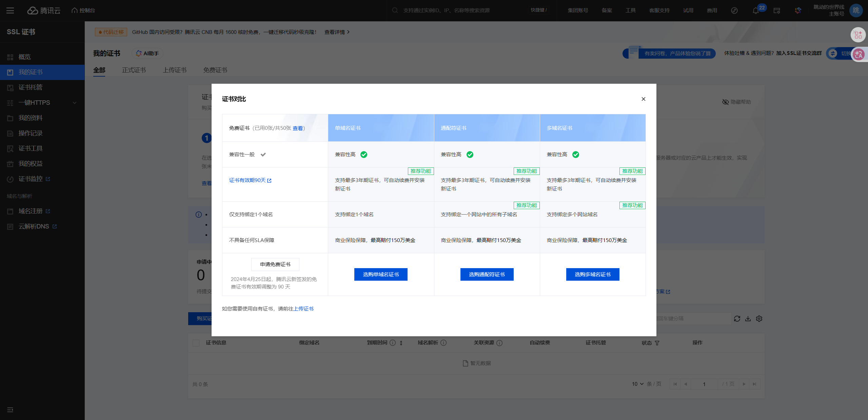The width and height of the screenshot is (868, 420).
Task: Open 云解析DNS in the sidebar
Action: tap(42, 226)
